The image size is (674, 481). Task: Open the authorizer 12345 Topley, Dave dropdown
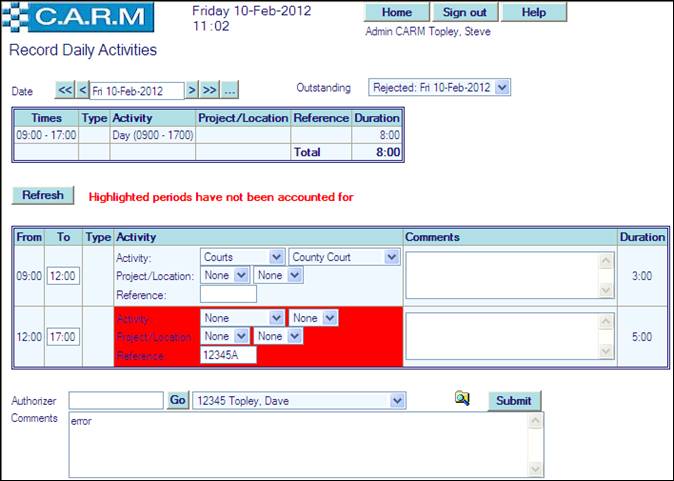(x=298, y=400)
